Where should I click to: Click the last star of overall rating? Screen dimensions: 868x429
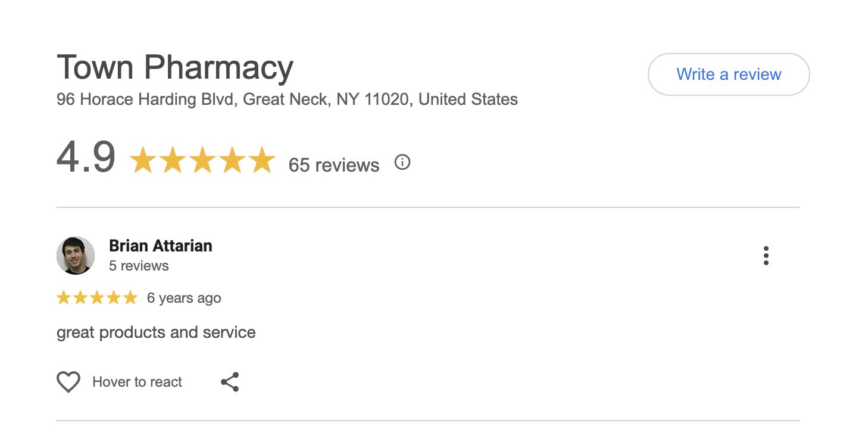(261, 161)
